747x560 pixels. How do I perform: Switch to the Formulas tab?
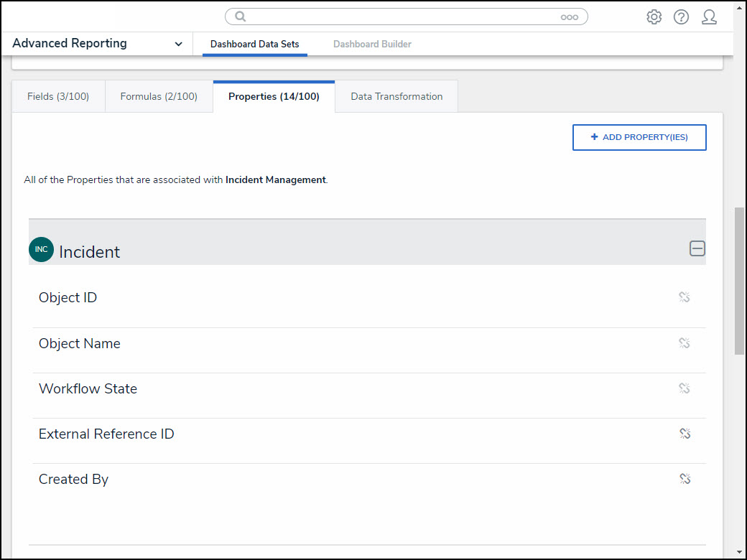[159, 97]
